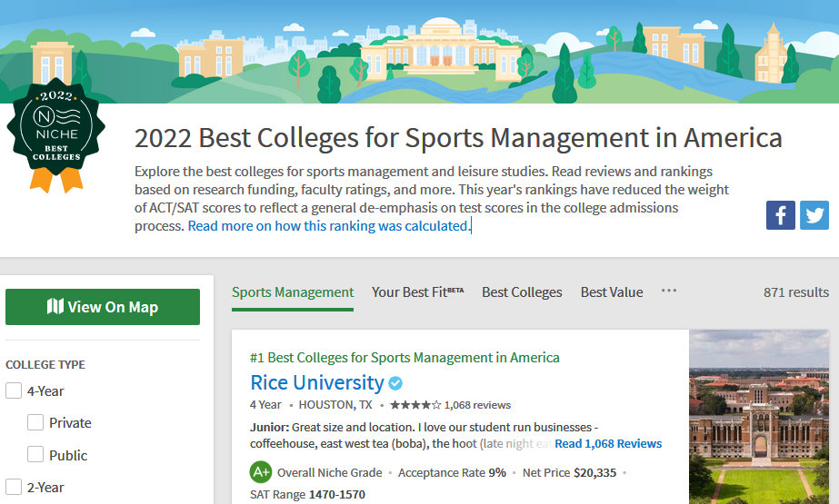This screenshot has height=504, width=839.
Task: Click the page title 2022 Best Colleges heading
Action: [x=458, y=138]
